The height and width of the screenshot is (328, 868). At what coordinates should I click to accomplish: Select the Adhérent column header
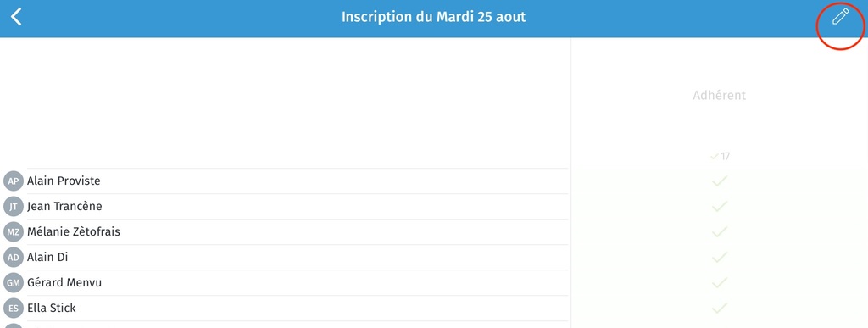(x=719, y=95)
